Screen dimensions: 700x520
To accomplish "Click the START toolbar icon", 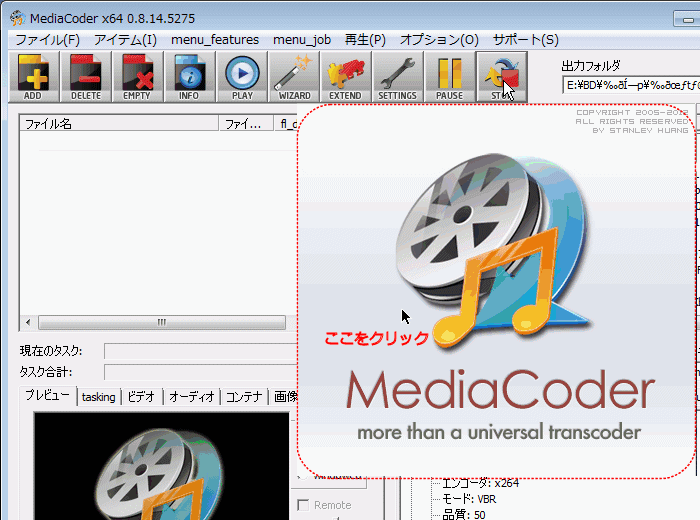I will 501,77.
